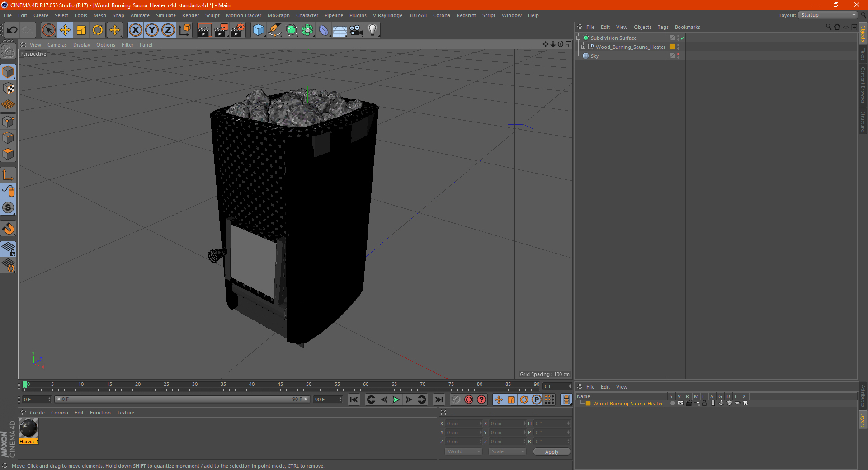Image resolution: width=868 pixels, height=470 pixels.
Task: Open the MoGraph menu
Action: tap(278, 15)
